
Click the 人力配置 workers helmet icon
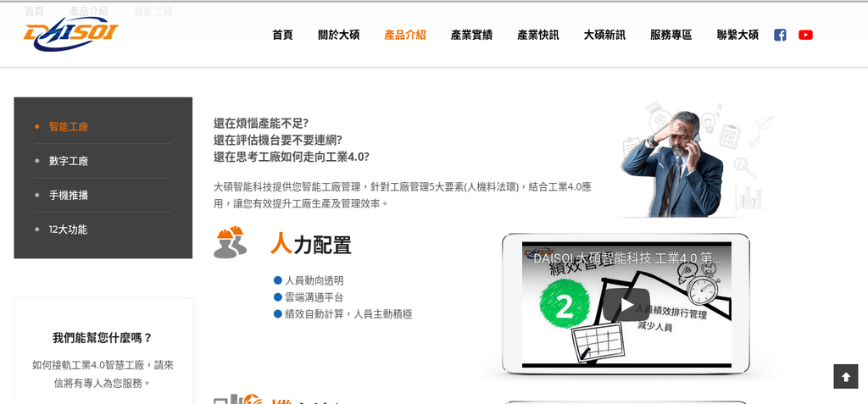[x=231, y=242]
